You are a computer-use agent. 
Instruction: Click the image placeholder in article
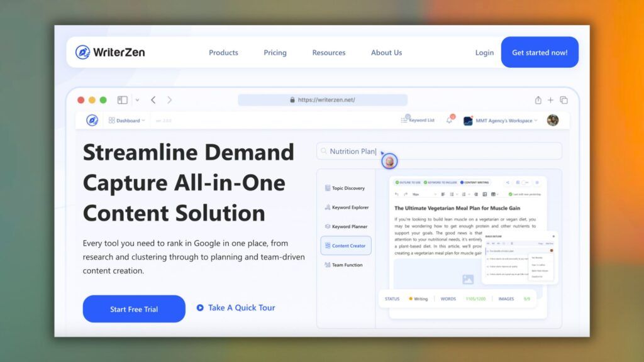[468, 280]
